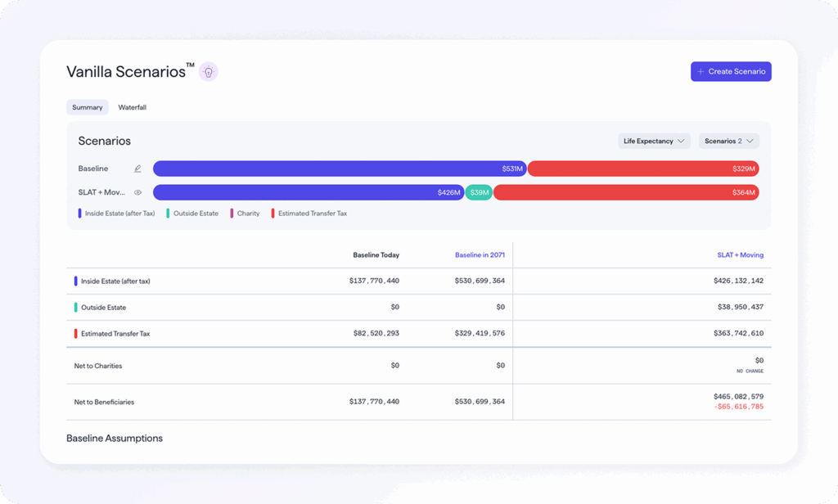
Task: Select the Summary tab
Action: 87,107
